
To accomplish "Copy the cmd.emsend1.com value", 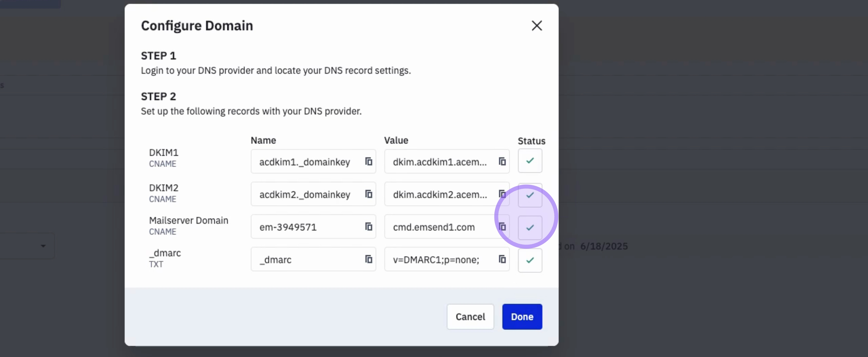I will [502, 226].
